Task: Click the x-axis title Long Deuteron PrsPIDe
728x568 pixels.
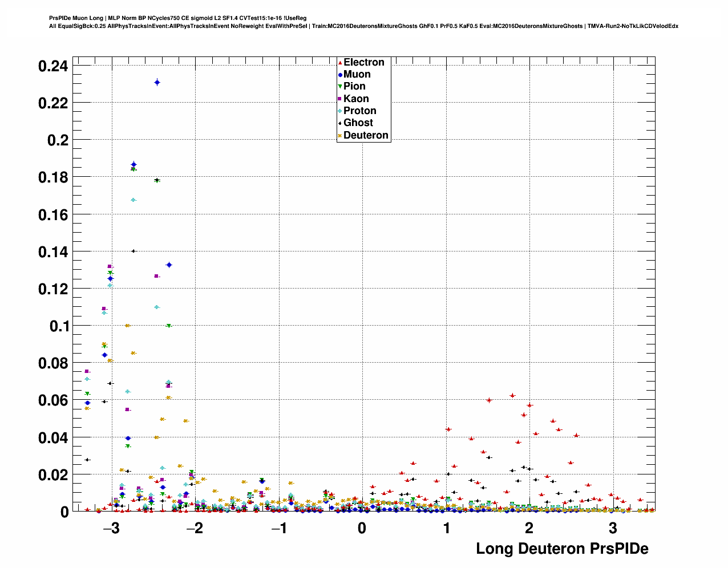Action: click(562, 549)
